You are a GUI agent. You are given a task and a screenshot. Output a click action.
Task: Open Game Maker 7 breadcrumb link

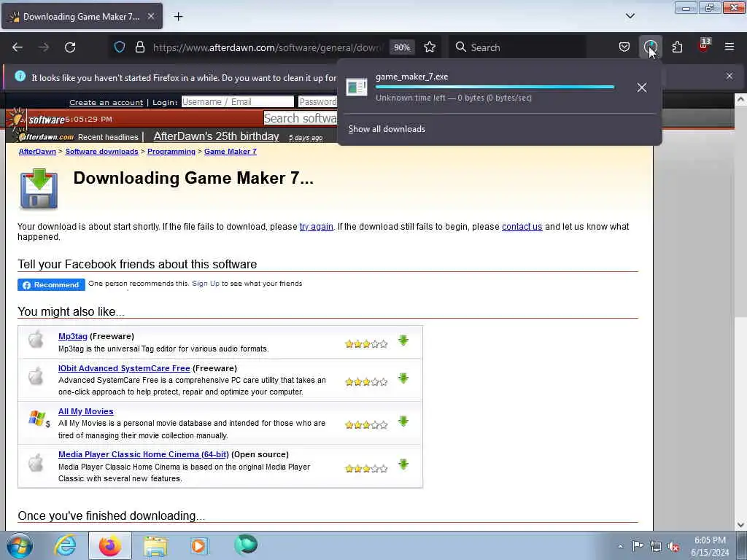click(x=230, y=152)
